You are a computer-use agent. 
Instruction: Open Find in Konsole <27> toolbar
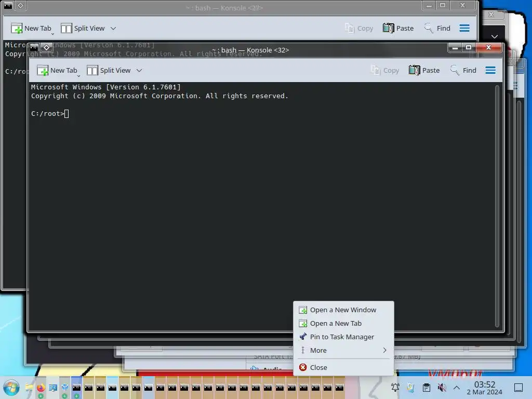click(x=437, y=28)
